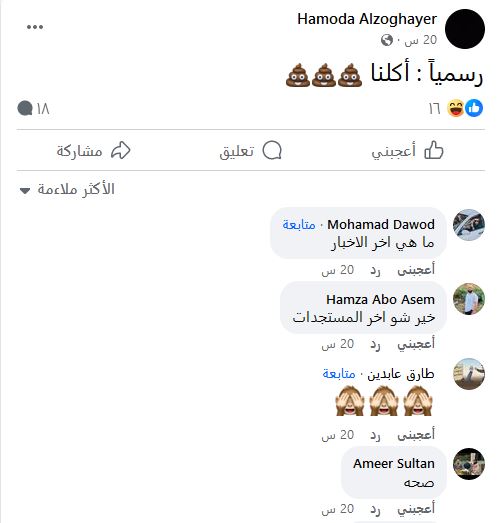The image size is (499, 523).
Task: Open the reactions list next to ١٦
Action: 465,108
